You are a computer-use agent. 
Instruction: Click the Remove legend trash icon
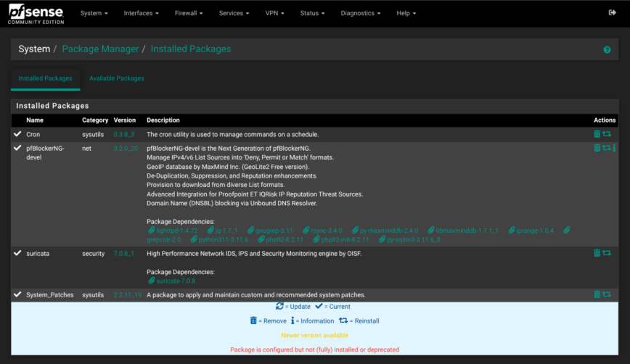tap(253, 320)
